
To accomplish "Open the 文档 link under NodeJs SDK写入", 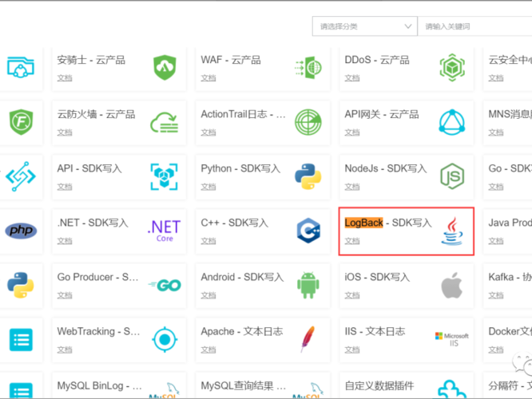I will click(352, 187).
